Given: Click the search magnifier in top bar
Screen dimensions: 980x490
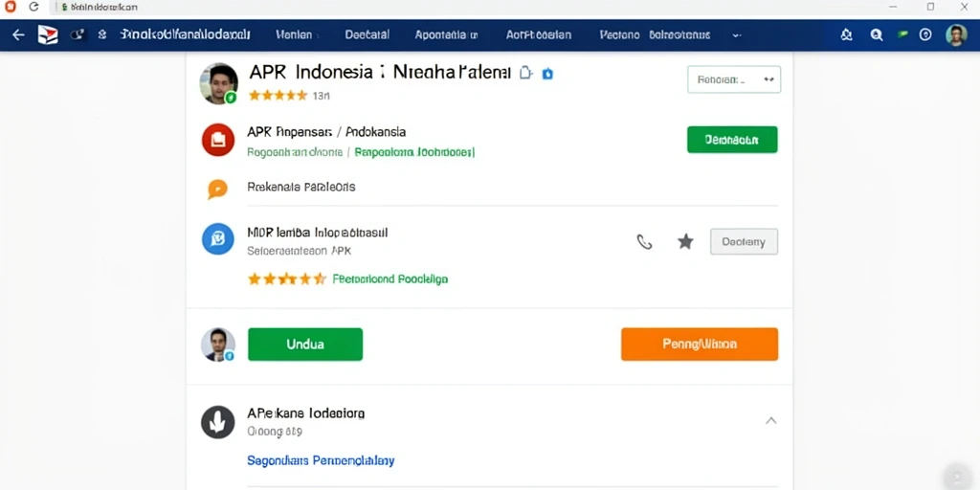Looking at the screenshot, I should 877,35.
